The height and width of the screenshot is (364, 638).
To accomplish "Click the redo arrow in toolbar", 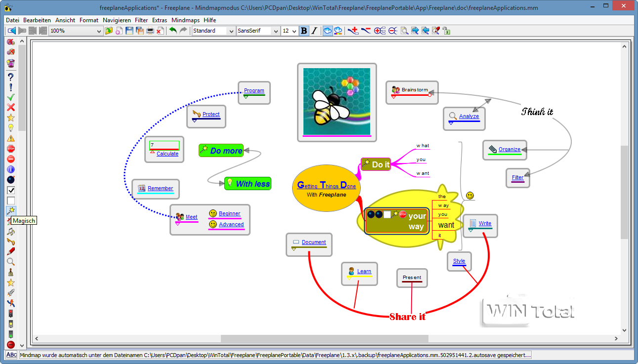I will [183, 31].
